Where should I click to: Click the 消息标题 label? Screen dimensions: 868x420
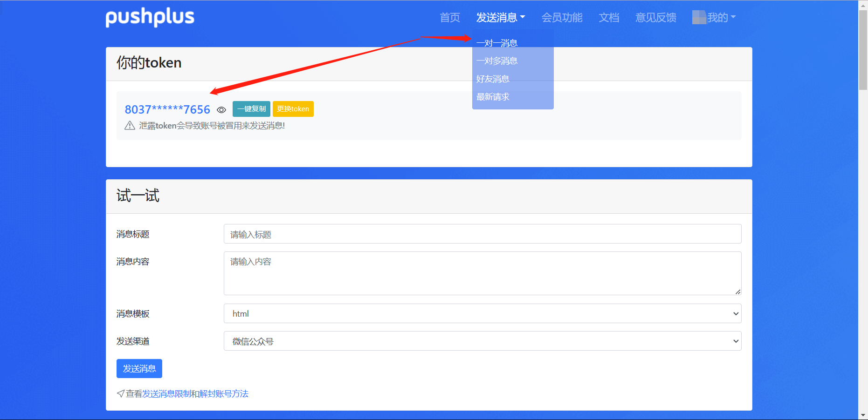(x=133, y=234)
